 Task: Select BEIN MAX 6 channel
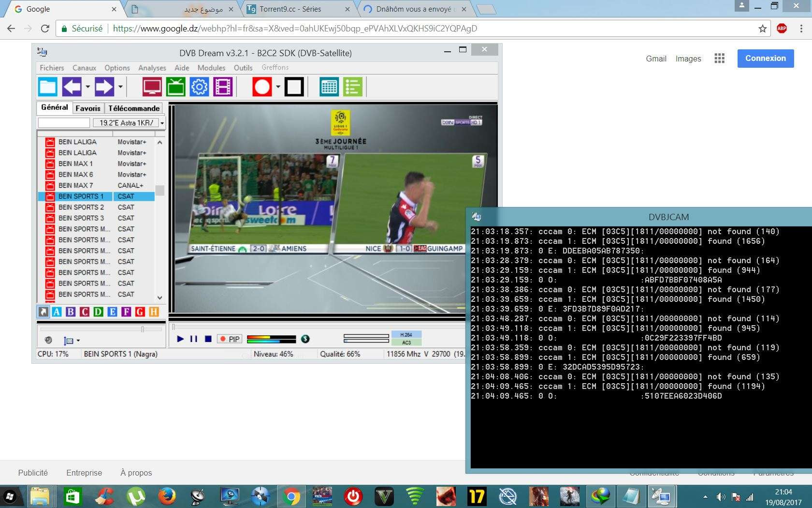pyautogui.click(x=96, y=175)
